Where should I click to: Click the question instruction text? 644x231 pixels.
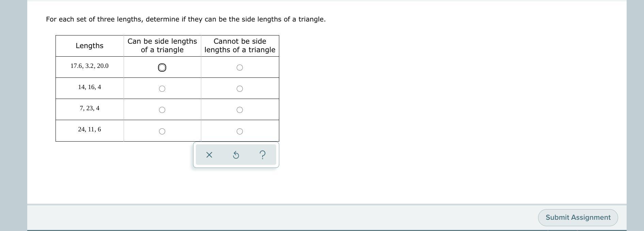point(186,19)
